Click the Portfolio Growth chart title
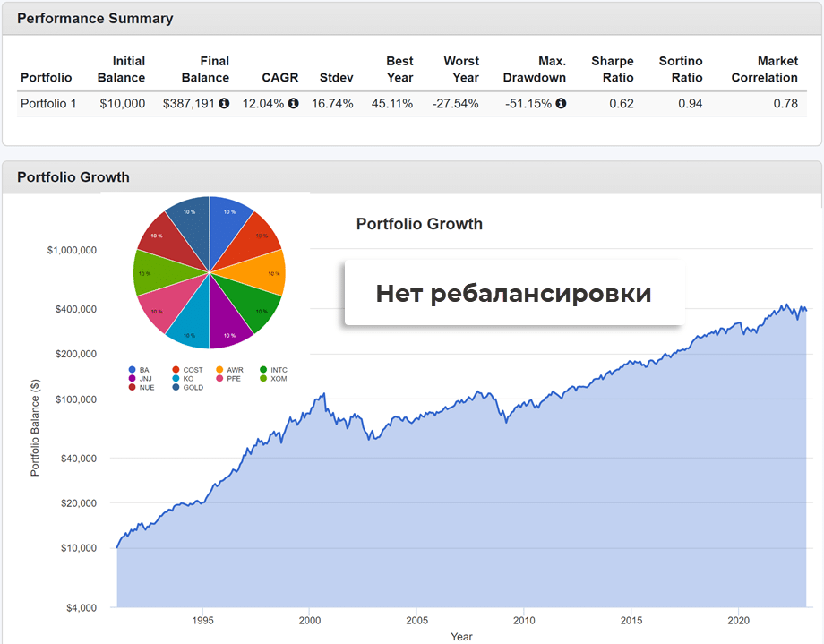The image size is (824, 644). click(419, 224)
